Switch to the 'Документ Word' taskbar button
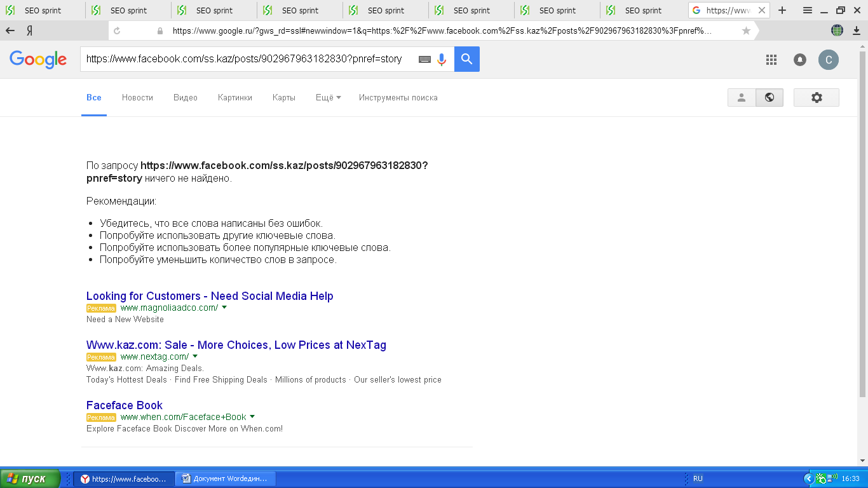 tap(225, 478)
